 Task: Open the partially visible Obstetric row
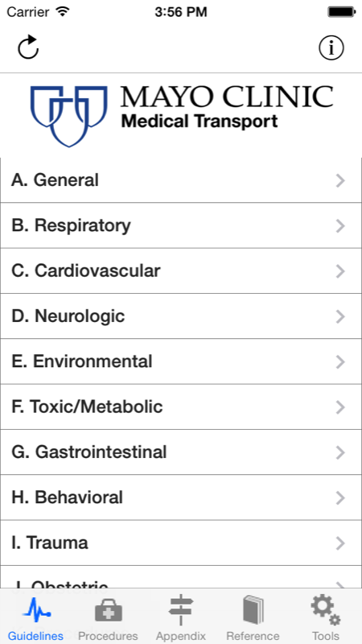(181, 577)
